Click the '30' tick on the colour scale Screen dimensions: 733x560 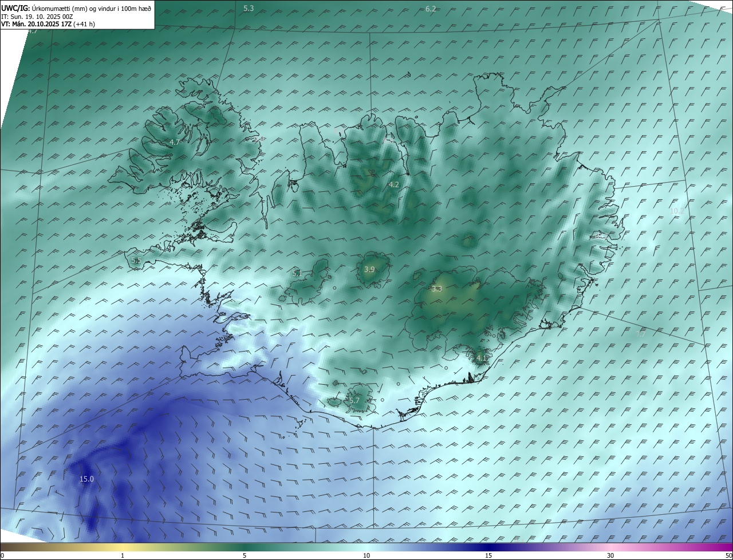610,555
